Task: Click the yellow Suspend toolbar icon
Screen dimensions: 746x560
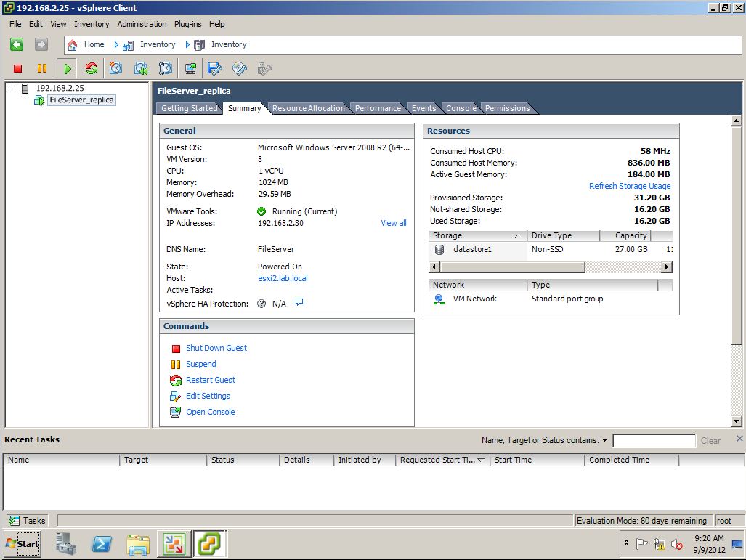Action: pyautogui.click(x=42, y=68)
